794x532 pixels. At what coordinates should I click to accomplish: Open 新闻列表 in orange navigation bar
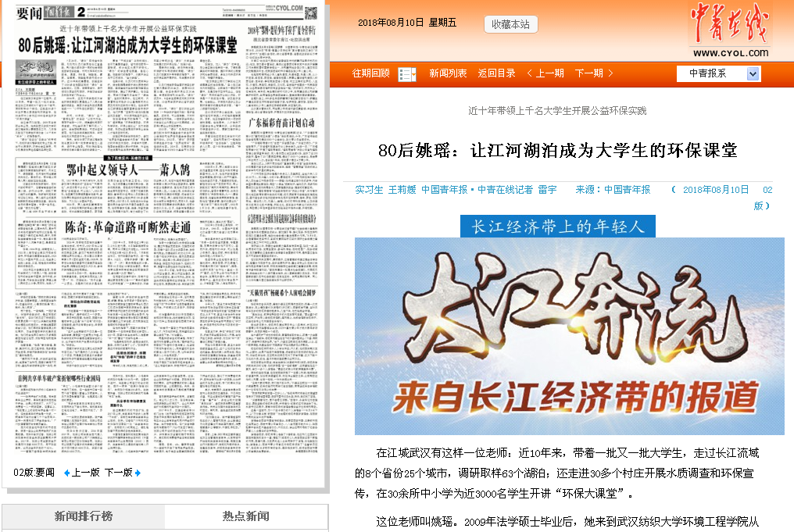point(448,73)
